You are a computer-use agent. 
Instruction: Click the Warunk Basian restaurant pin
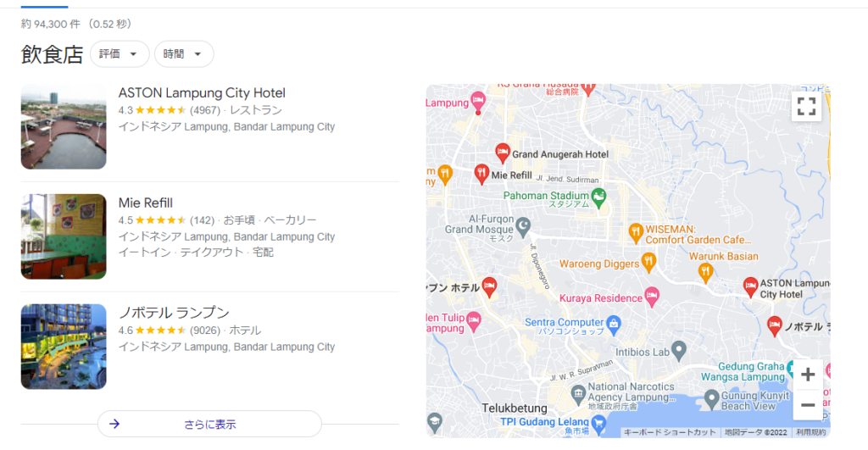(705, 272)
